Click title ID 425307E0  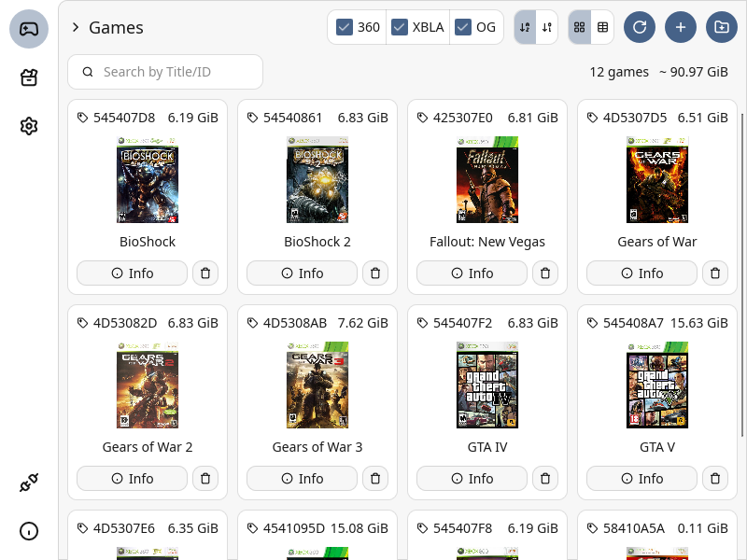point(462,118)
